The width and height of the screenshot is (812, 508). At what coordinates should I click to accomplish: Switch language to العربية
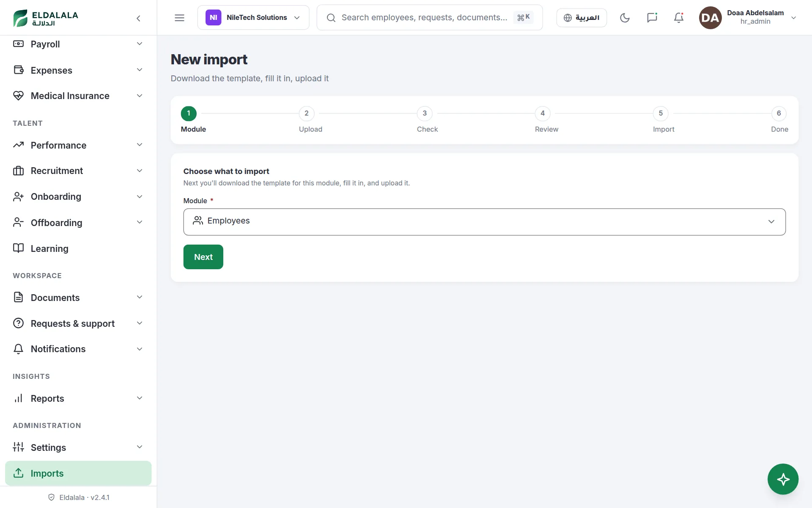tap(582, 18)
